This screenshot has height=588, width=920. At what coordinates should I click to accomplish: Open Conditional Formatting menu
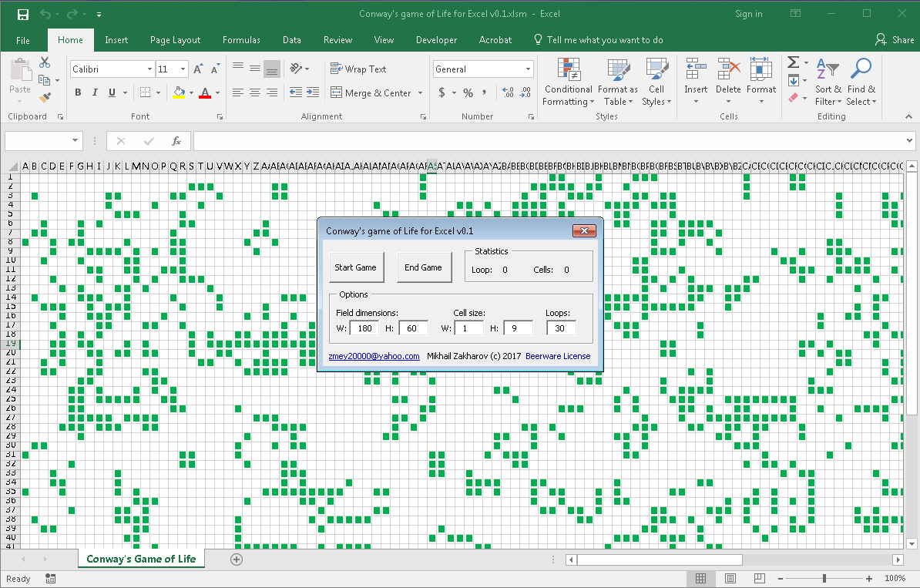coord(568,82)
